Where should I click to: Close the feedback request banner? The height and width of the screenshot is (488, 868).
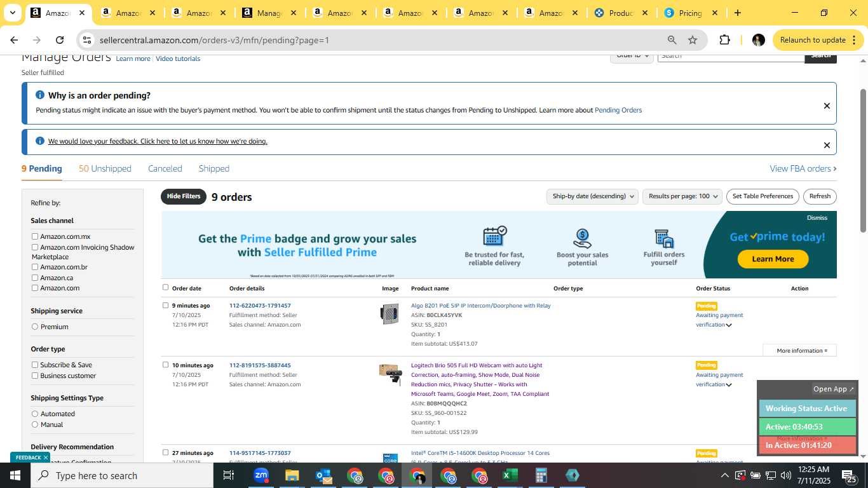coord(827,146)
